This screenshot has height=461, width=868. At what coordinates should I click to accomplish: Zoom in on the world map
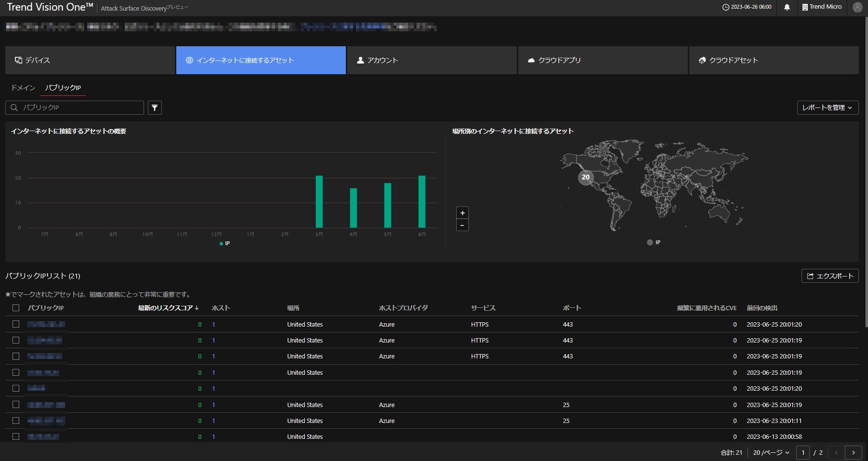coord(462,213)
